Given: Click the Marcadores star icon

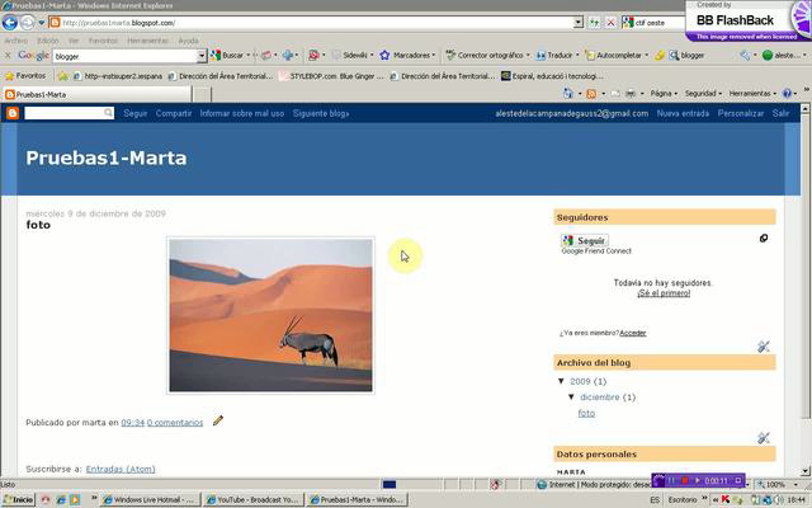Looking at the screenshot, I should (x=385, y=55).
